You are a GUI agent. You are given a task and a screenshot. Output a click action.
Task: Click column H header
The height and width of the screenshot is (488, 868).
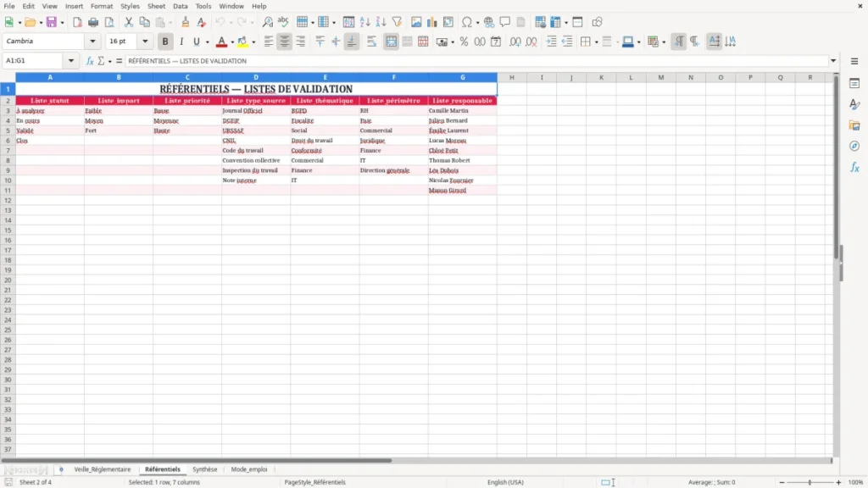511,77
